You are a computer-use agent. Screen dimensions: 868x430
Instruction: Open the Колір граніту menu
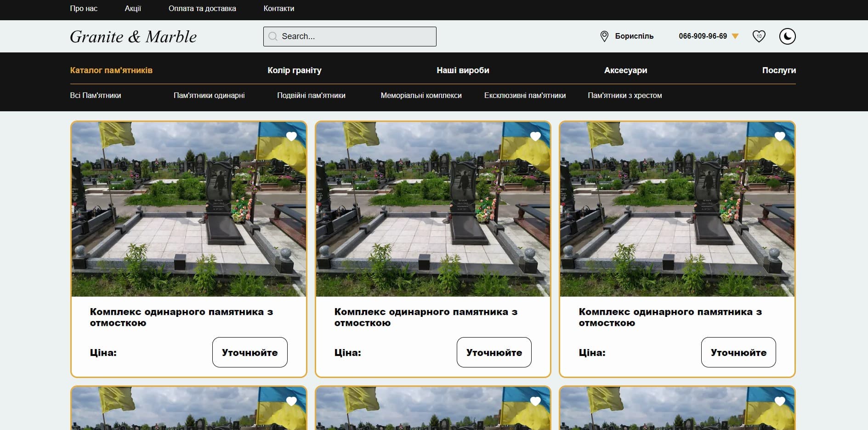point(294,70)
